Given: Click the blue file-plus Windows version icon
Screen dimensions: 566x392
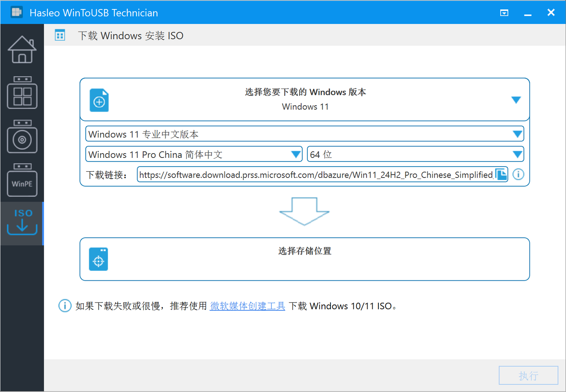Looking at the screenshot, I should pyautogui.click(x=99, y=100).
